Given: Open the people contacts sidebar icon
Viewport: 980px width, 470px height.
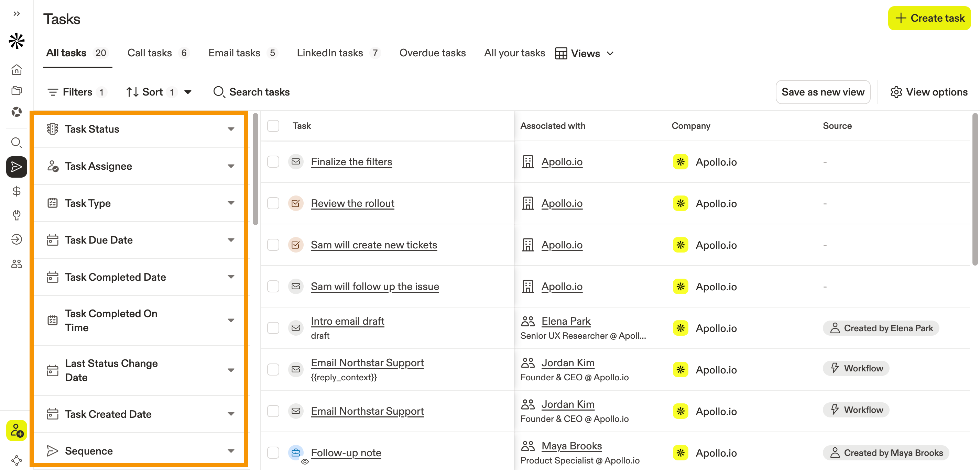Looking at the screenshot, I should point(17,264).
